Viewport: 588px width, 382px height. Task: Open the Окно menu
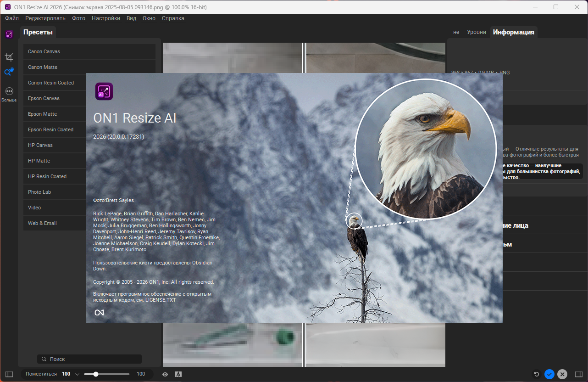[149, 18]
